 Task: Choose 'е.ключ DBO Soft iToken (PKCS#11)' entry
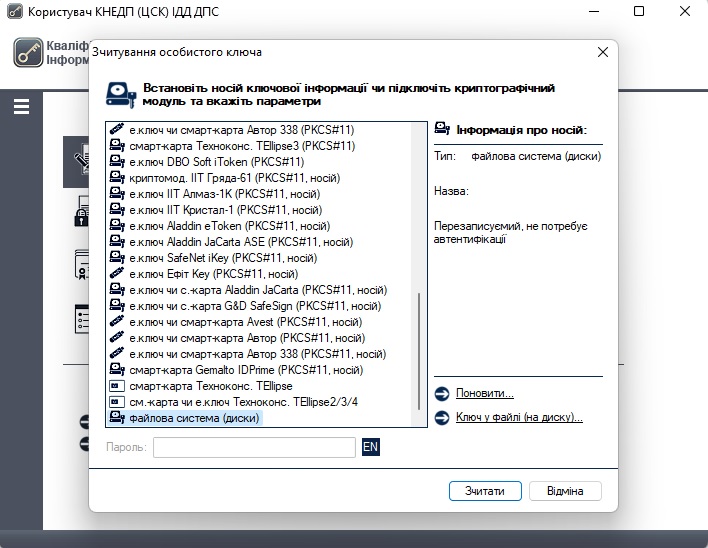(x=207, y=162)
